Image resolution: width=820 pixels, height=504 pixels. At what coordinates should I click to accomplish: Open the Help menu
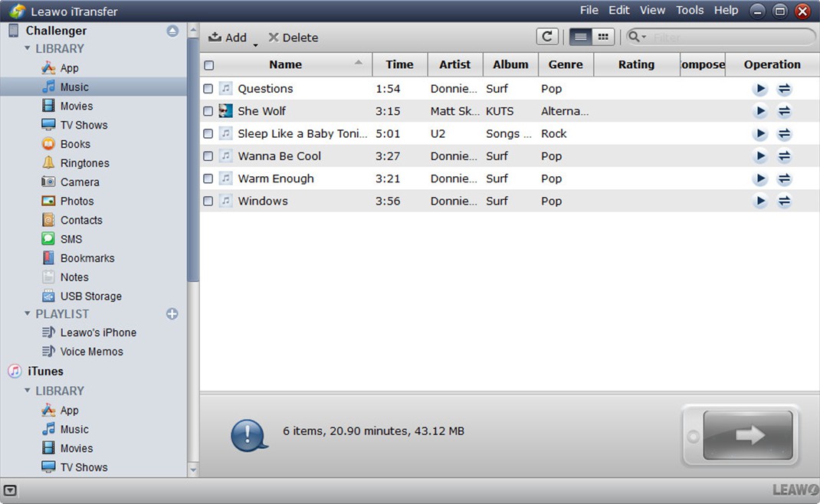[727, 11]
